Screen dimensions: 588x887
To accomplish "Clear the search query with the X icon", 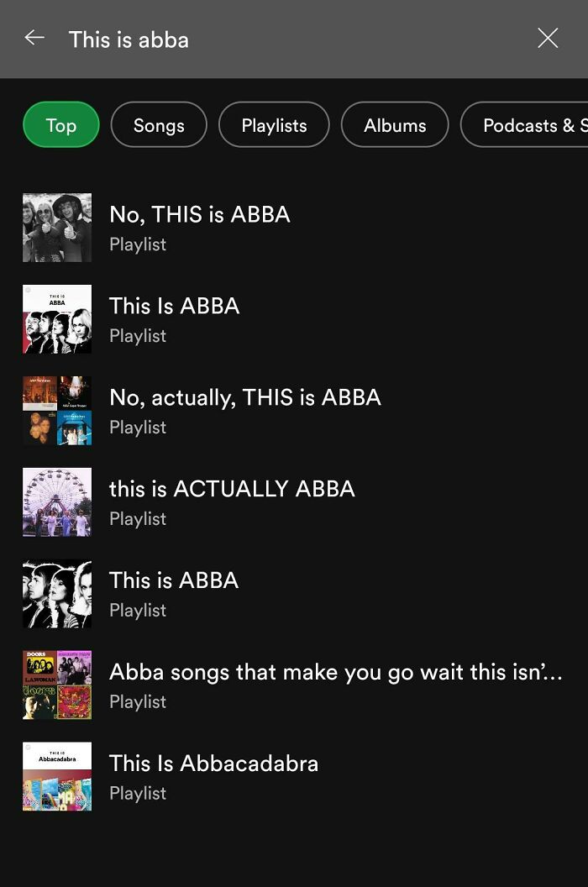I will point(548,38).
